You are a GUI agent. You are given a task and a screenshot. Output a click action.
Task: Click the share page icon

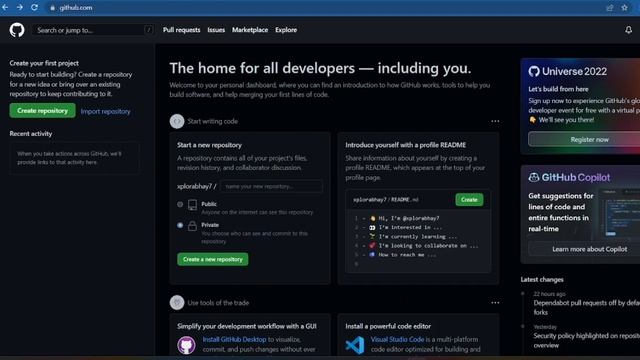610,8
